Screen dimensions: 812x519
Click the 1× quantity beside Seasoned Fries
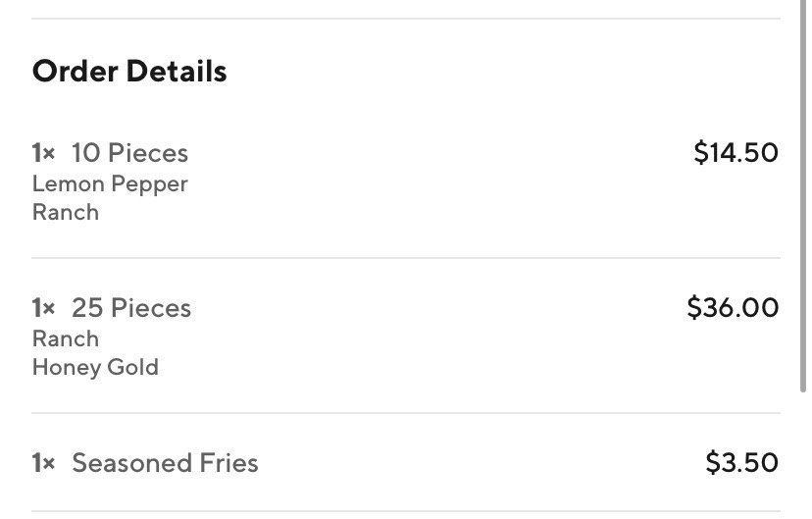pos(43,463)
